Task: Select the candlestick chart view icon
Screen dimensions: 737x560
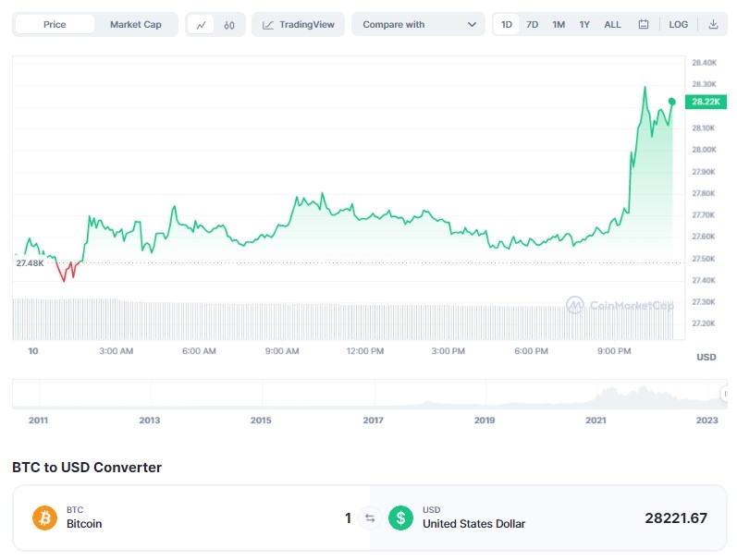Action: pos(229,25)
